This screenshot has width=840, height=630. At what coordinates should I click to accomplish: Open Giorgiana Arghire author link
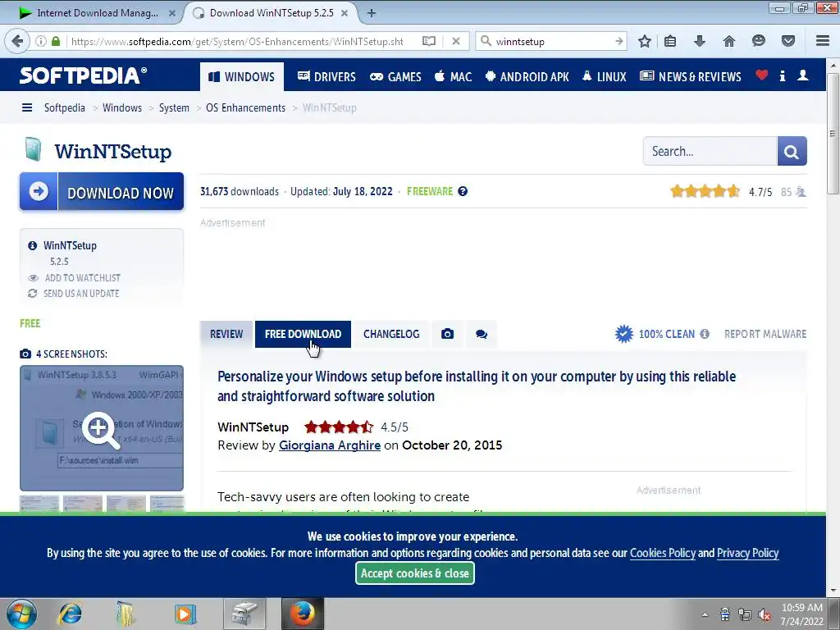pyautogui.click(x=330, y=445)
